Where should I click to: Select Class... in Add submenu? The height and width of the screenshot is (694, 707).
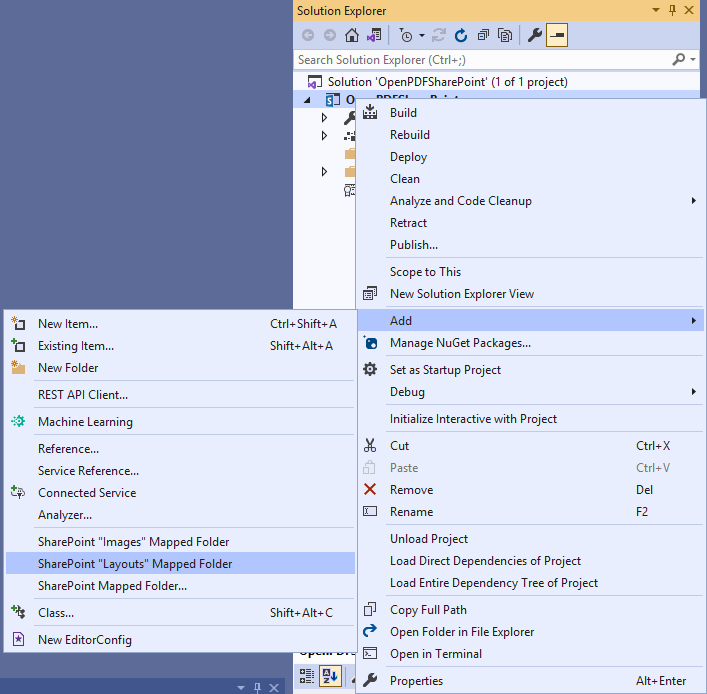coord(180,613)
